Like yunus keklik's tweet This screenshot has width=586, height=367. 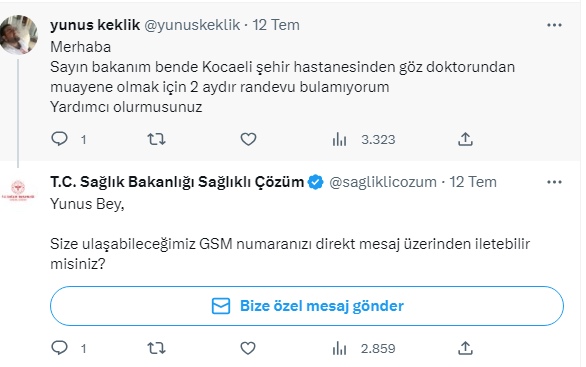pyautogui.click(x=248, y=139)
